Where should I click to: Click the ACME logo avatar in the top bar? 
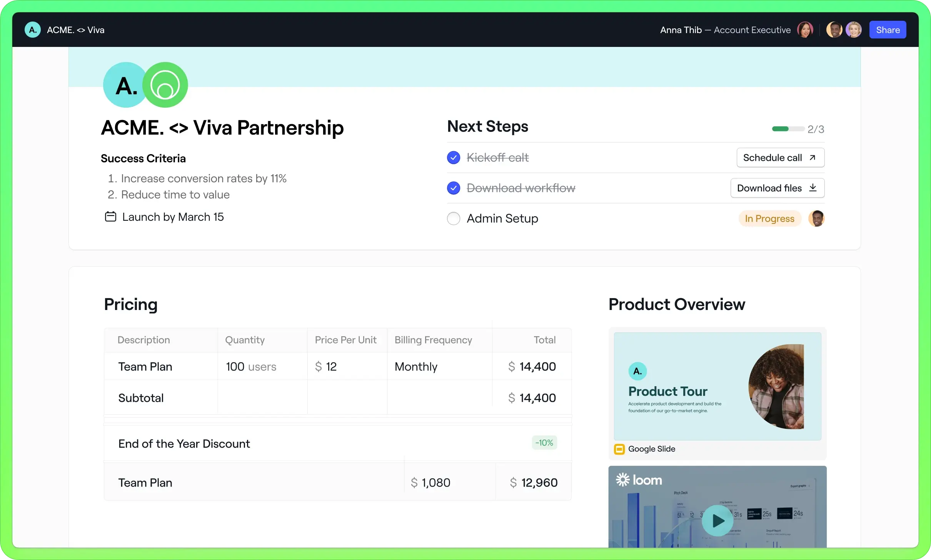pyautogui.click(x=32, y=30)
